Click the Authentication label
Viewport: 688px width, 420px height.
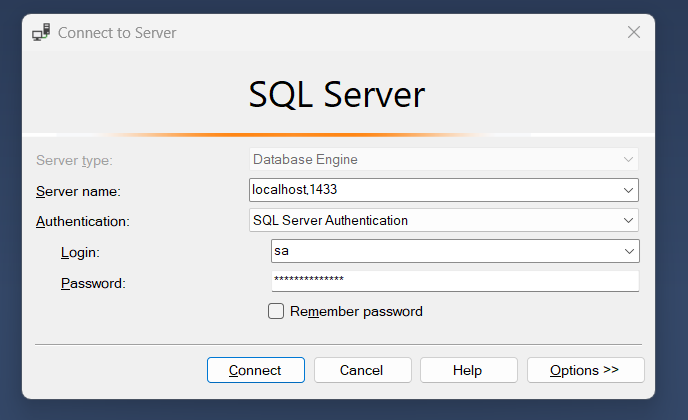(x=82, y=221)
